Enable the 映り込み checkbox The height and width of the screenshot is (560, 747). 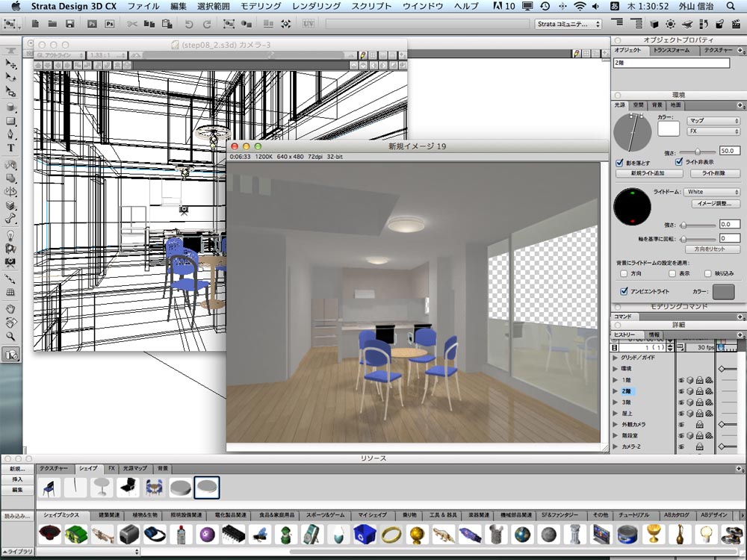(x=707, y=273)
